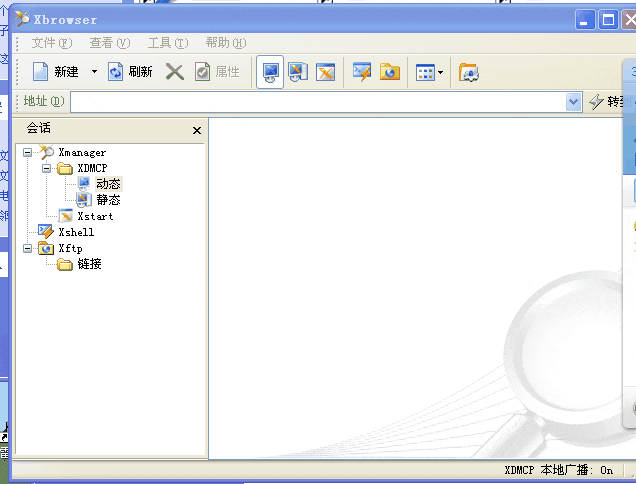
Task: Open the View (查看) menu
Action: tap(110, 43)
